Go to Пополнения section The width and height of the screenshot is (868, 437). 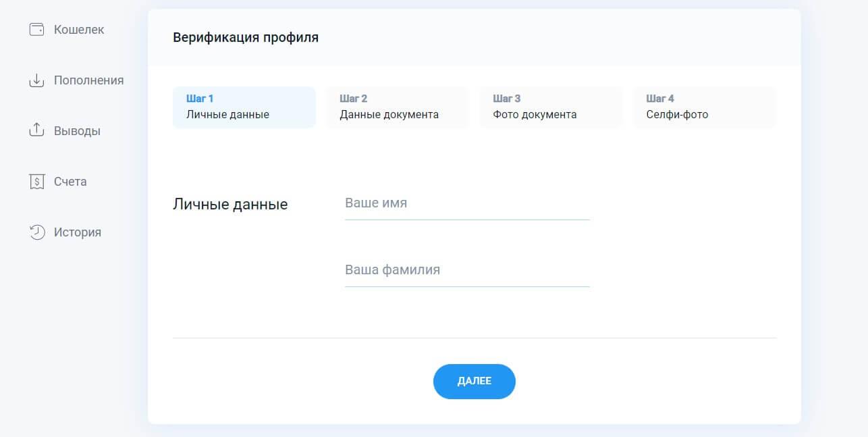tap(88, 80)
